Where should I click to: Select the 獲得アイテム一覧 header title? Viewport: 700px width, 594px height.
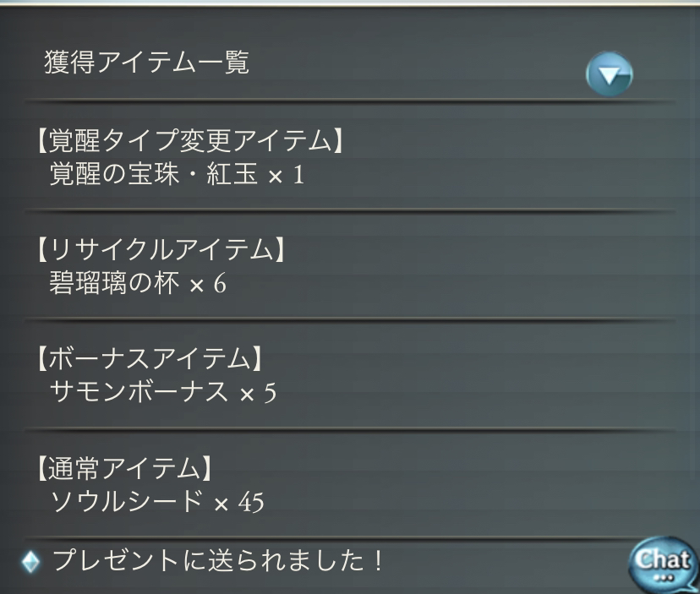[146, 63]
